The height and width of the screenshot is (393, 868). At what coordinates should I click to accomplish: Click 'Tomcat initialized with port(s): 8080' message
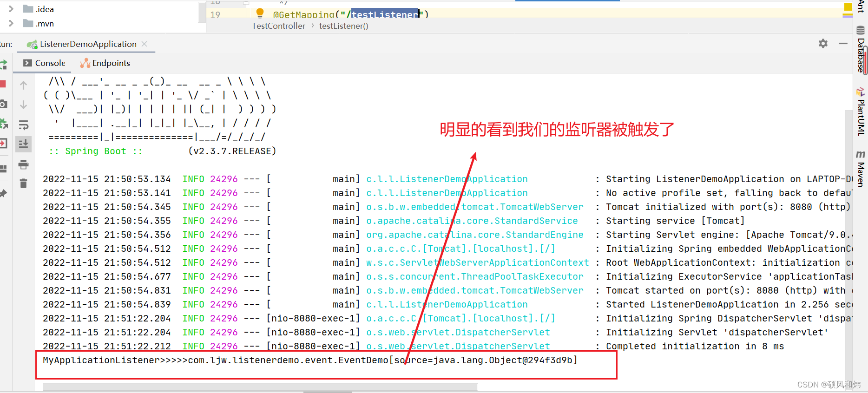pos(728,207)
